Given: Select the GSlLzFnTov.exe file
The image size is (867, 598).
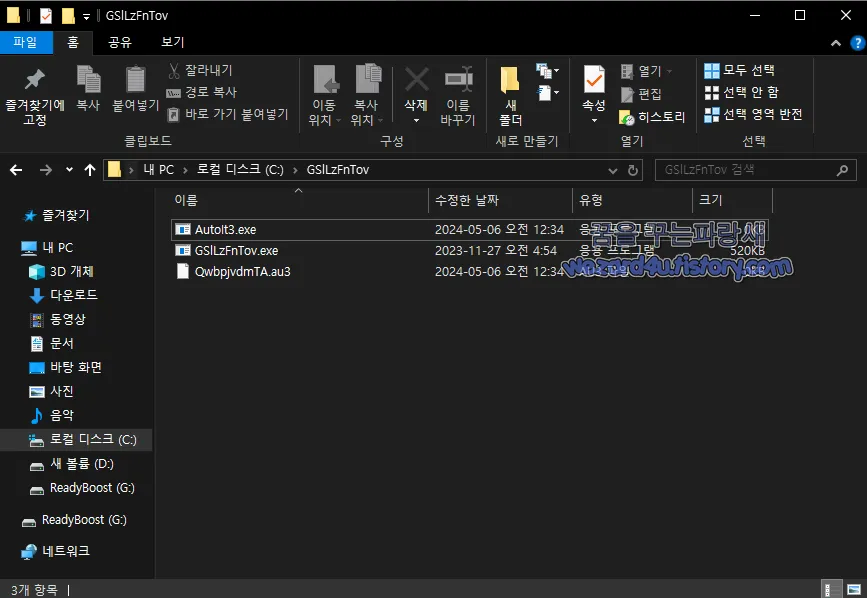Looking at the screenshot, I should tap(470, 250).
